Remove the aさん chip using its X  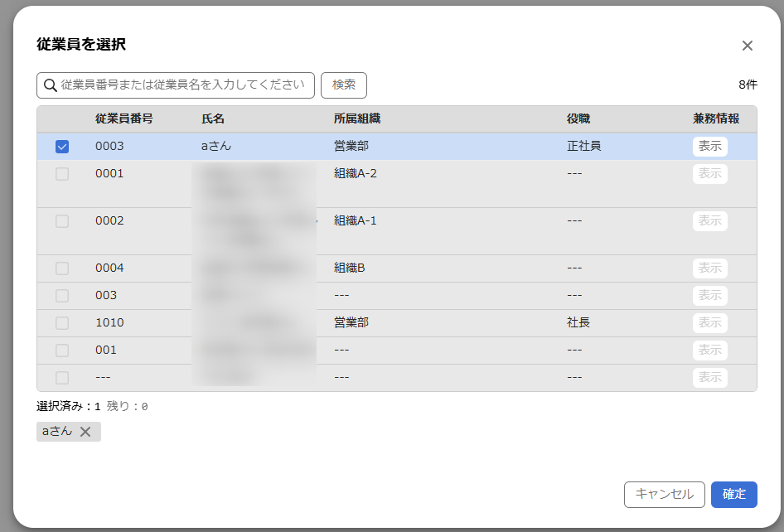tap(85, 432)
